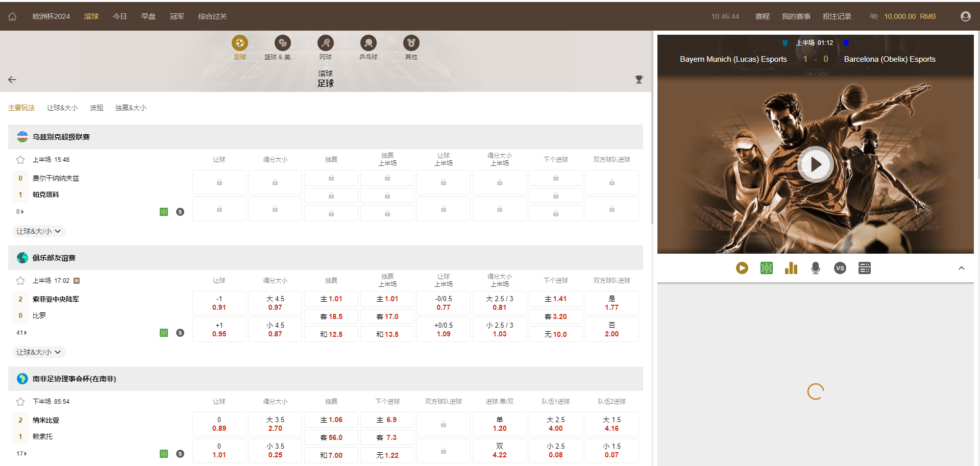
Task: Bet on 主 1.01 独赢 odds
Action: click(x=331, y=299)
